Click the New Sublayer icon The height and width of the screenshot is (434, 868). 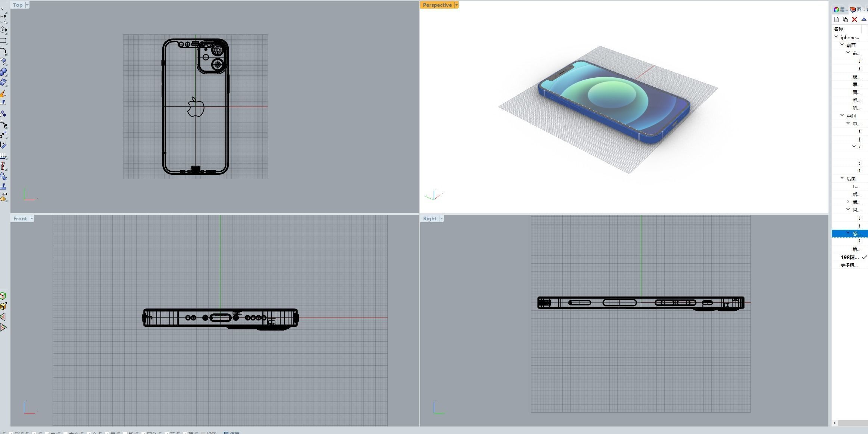(x=845, y=19)
